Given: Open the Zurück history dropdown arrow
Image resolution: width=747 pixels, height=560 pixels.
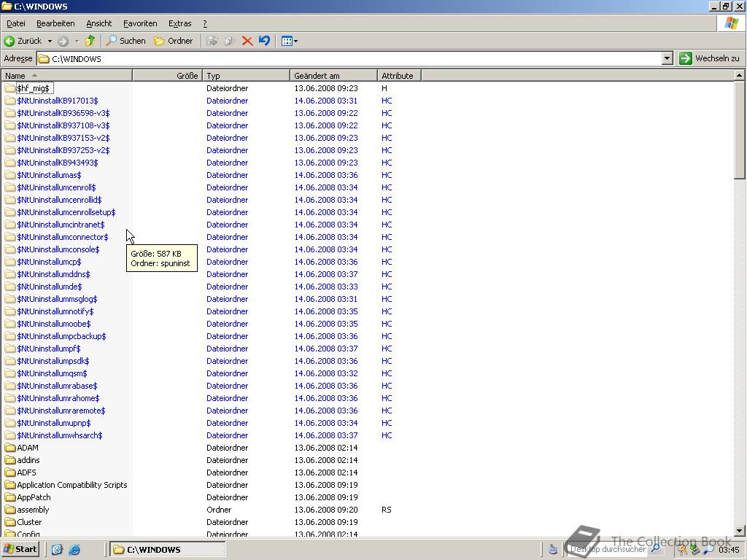Looking at the screenshot, I should point(50,41).
